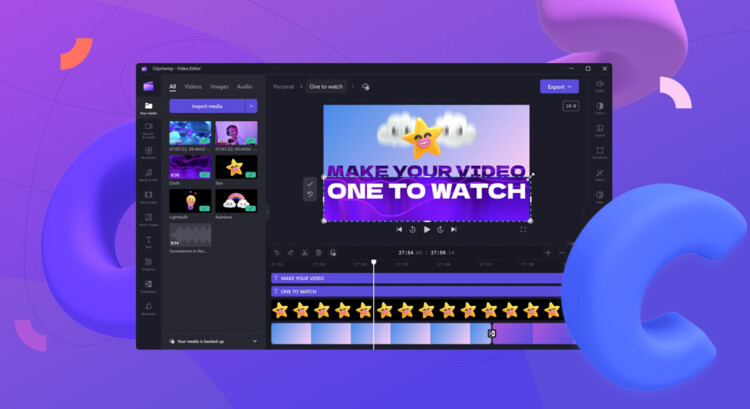Enter fullscreen preview mode
Image resolution: width=750 pixels, height=409 pixels.
coord(523,229)
